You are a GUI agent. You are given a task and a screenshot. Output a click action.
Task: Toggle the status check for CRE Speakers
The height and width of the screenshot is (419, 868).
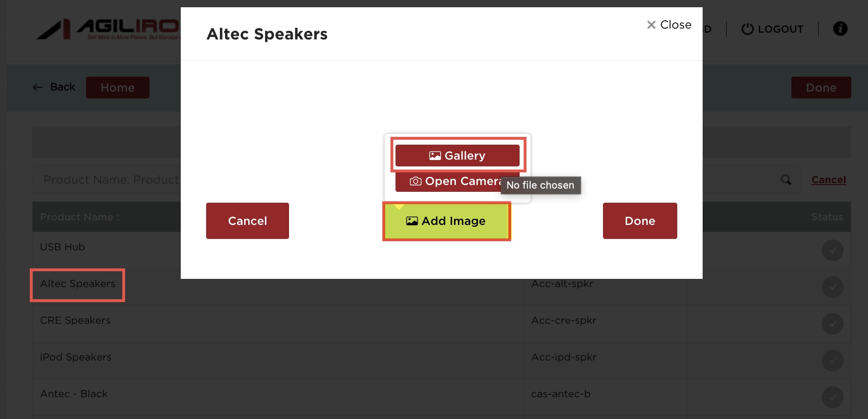[833, 324]
